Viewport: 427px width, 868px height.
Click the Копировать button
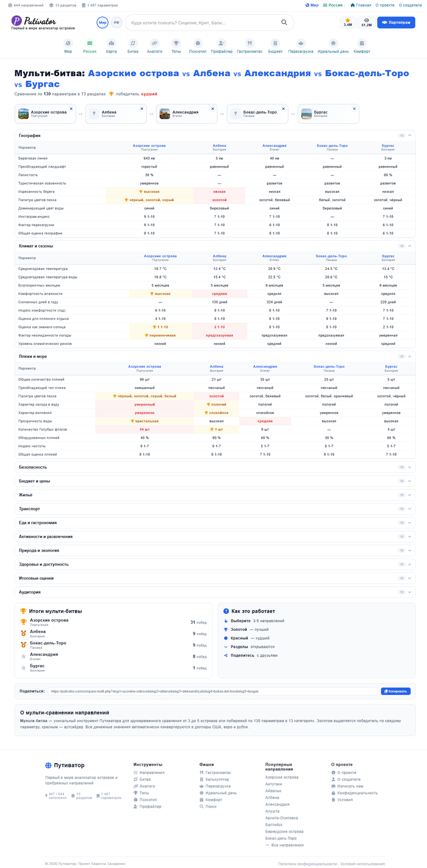click(396, 691)
